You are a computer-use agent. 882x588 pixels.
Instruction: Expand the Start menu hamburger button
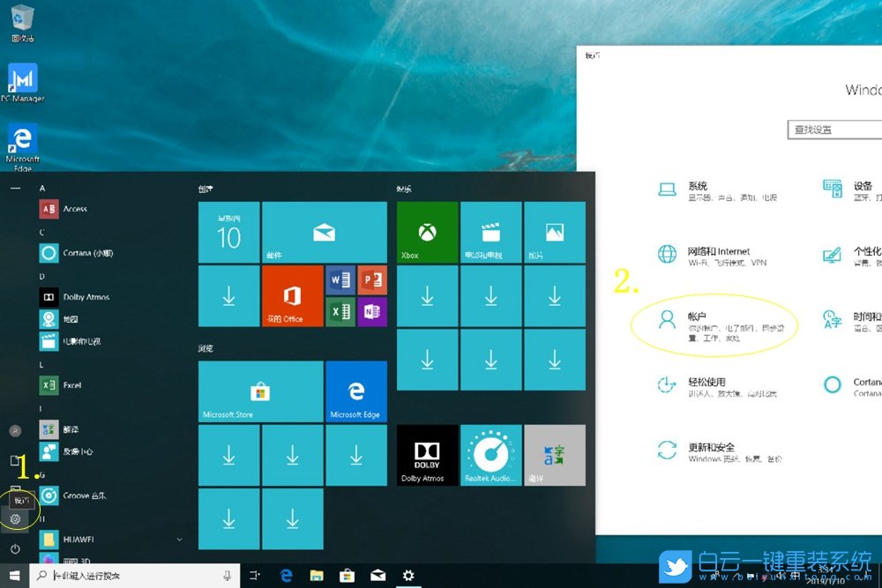[15, 188]
